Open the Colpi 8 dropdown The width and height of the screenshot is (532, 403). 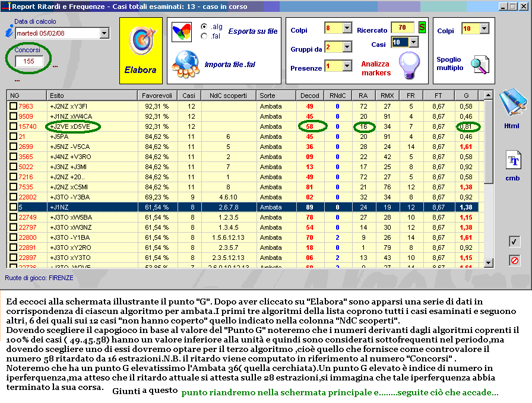click(x=347, y=28)
